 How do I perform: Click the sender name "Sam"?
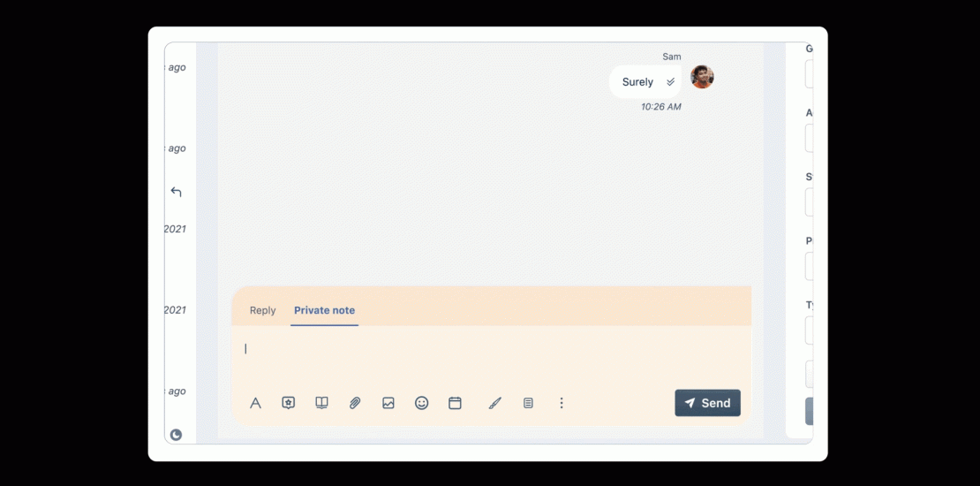[x=672, y=57]
